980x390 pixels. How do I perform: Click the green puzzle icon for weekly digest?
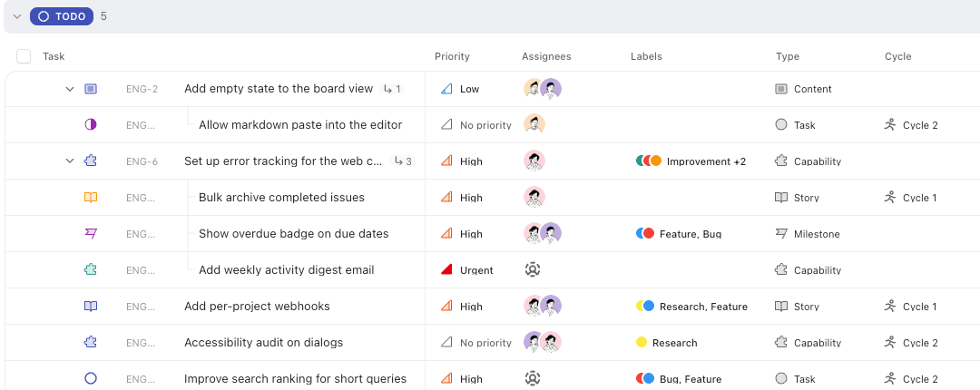click(91, 269)
